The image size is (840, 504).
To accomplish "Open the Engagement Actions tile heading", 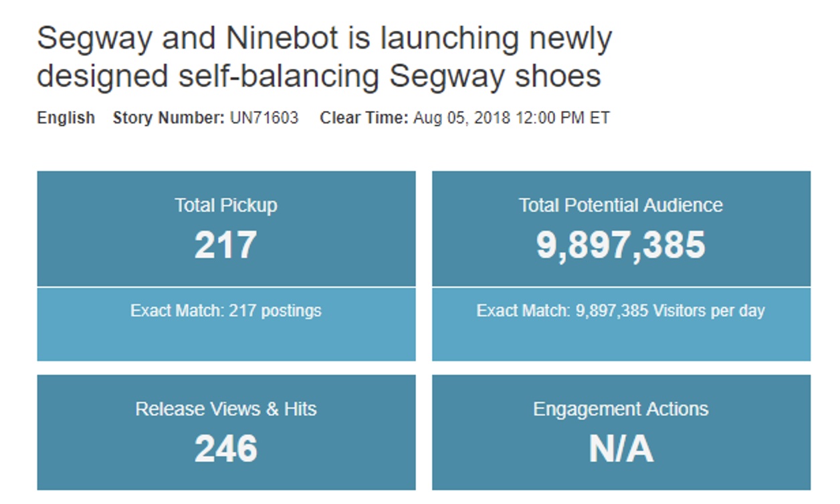I will click(621, 409).
